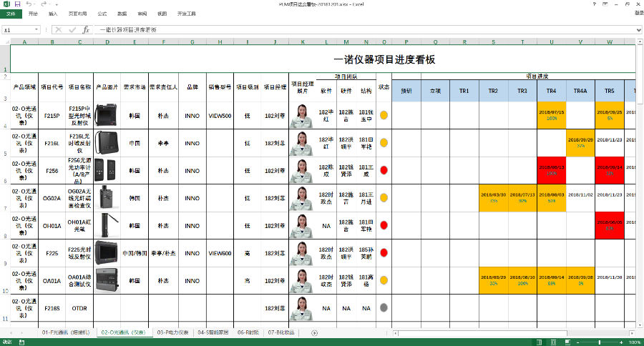Switch to sheet tab 03-P电力仪表

pos(175,332)
